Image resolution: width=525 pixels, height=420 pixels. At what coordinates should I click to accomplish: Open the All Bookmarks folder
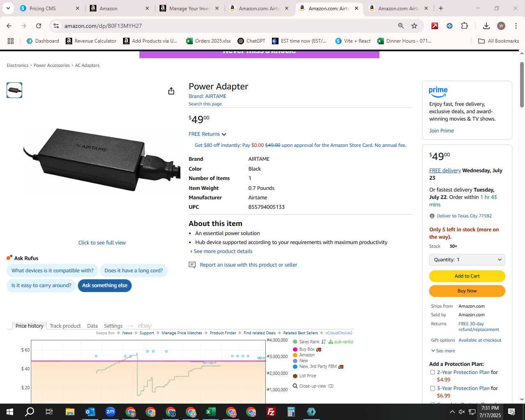tap(499, 41)
